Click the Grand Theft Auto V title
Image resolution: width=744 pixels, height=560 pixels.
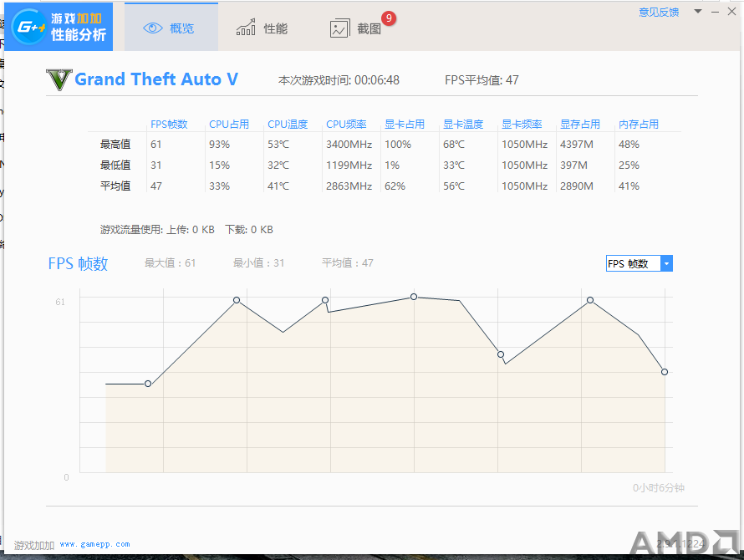(x=156, y=79)
